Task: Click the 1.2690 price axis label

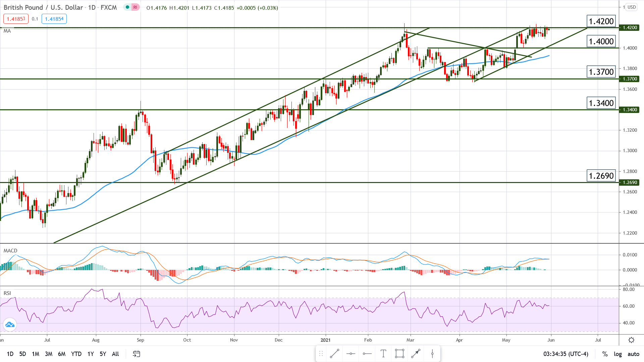Action: (x=629, y=182)
